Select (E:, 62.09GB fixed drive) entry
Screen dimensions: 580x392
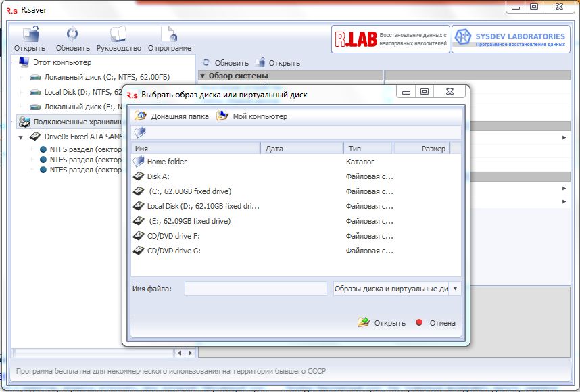click(296, 221)
